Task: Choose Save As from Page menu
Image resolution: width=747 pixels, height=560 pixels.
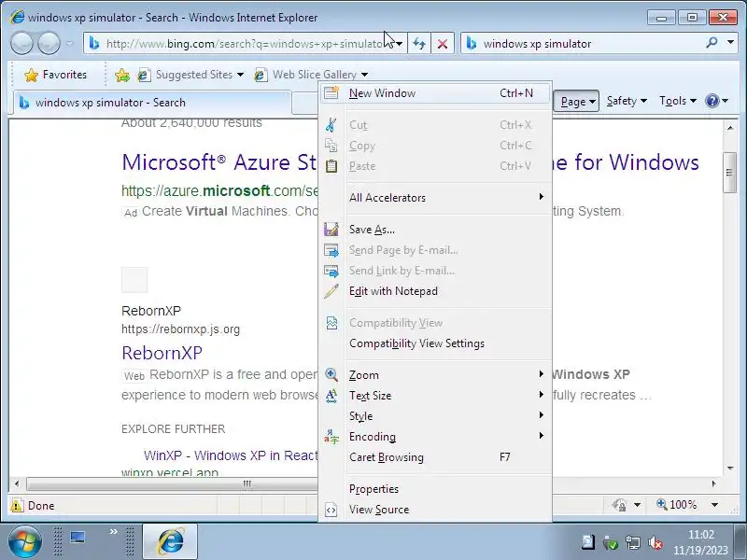Action: click(435, 230)
